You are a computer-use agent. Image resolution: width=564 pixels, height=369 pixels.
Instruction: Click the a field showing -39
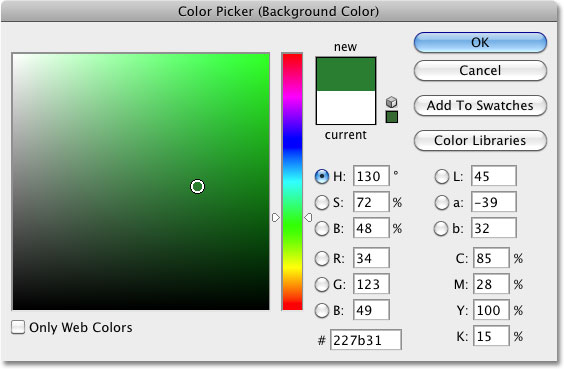494,202
